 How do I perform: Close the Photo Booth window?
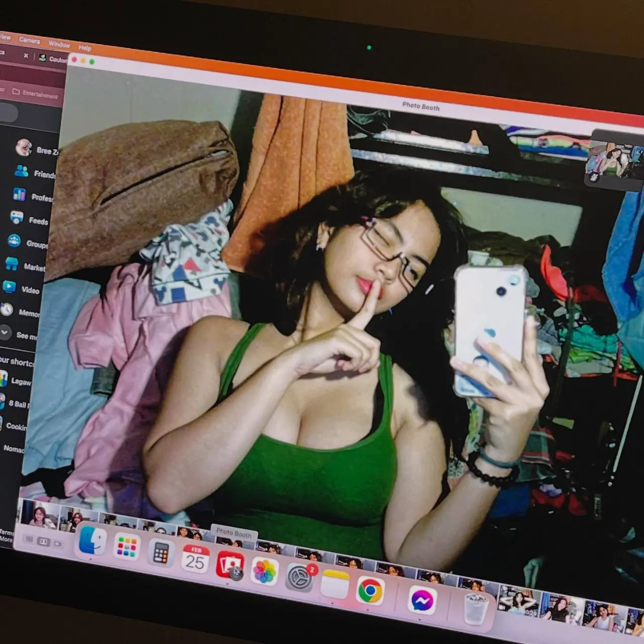pos(74,59)
